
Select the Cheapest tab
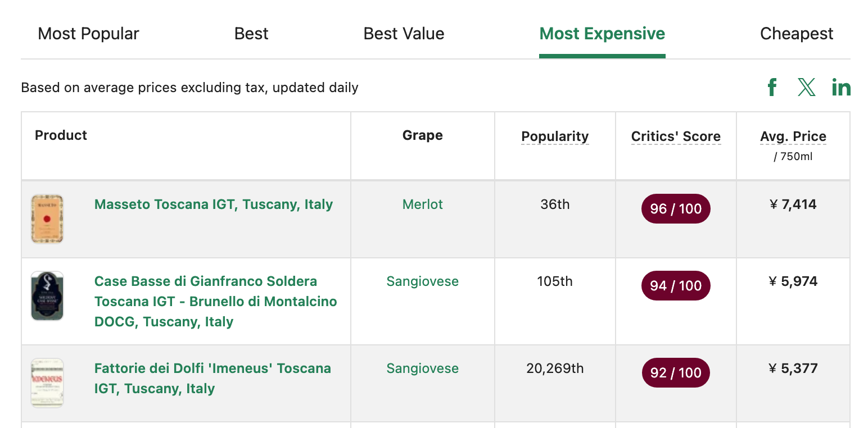pos(797,34)
